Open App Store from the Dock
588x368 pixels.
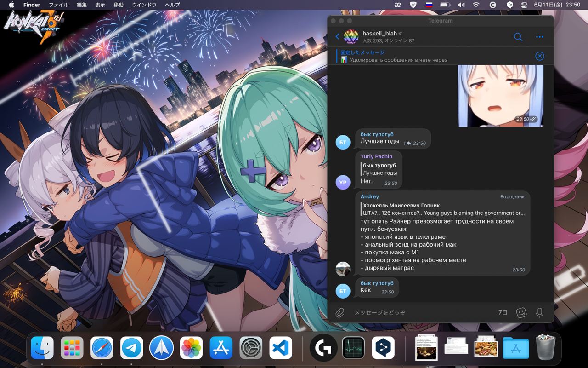[221, 348]
